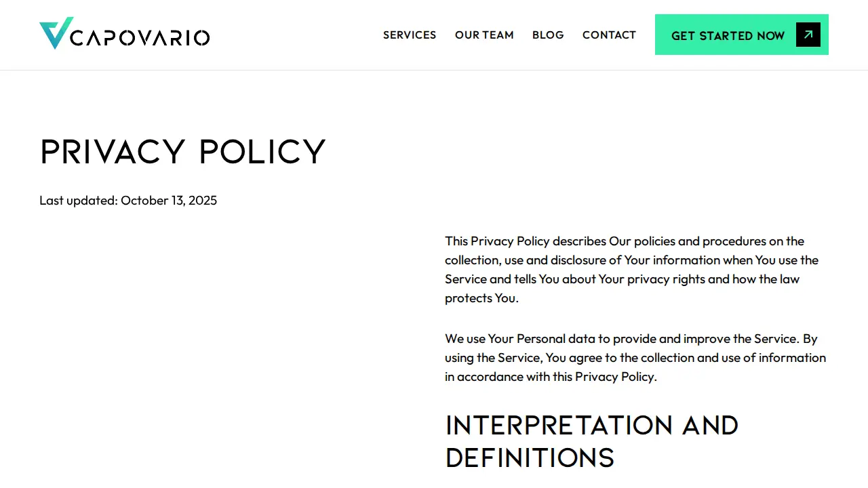Screen dimensions: 868x488
Task: Click the text 'protects You.' ending first paragraph
Action: point(481,298)
